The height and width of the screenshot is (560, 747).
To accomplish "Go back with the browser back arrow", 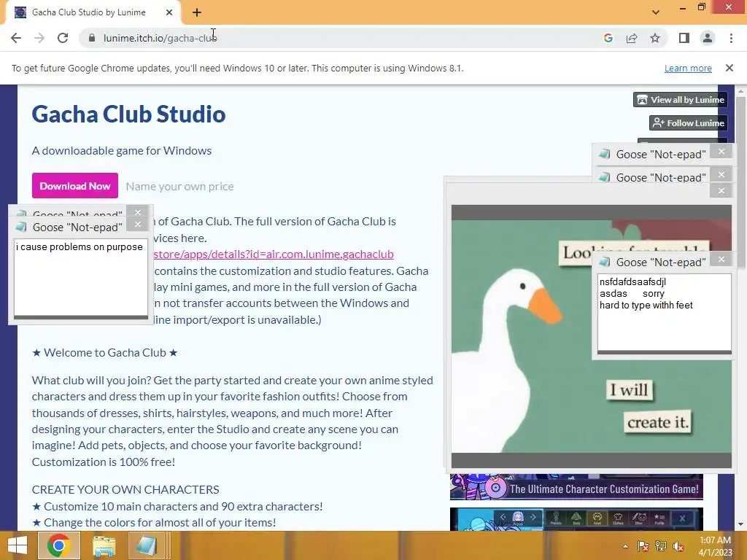I will pyautogui.click(x=16, y=38).
